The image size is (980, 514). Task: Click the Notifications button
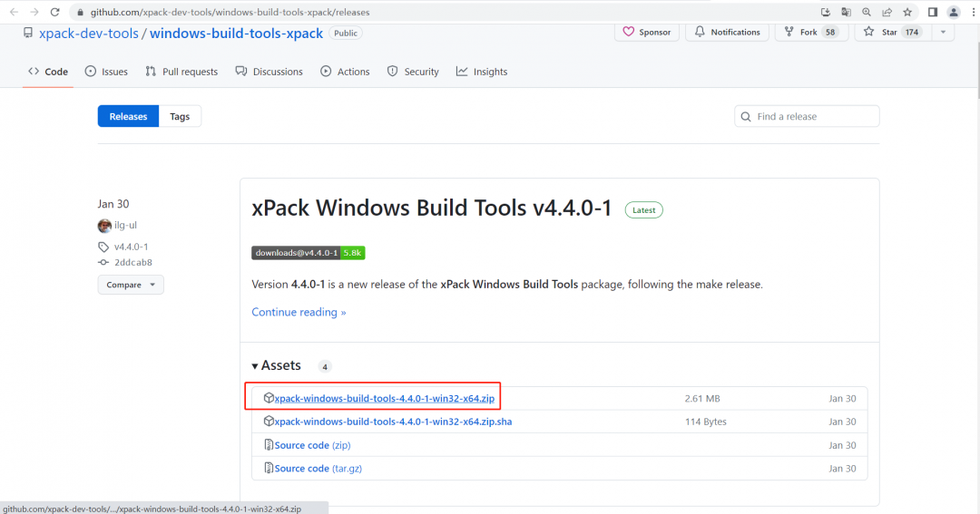pyautogui.click(x=728, y=32)
